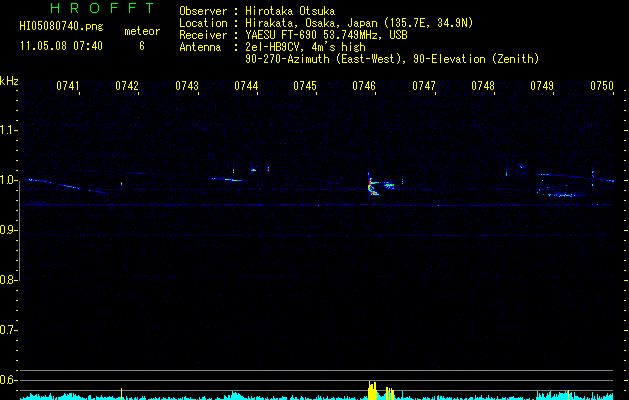This screenshot has height=400, width=629.
Task: Click the HROFFT title text
Action: tap(103, 8)
